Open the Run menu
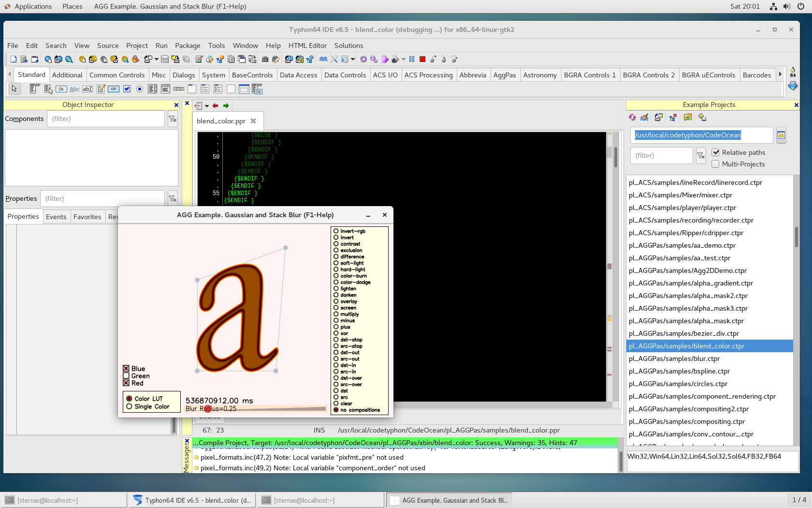 pyautogui.click(x=161, y=45)
